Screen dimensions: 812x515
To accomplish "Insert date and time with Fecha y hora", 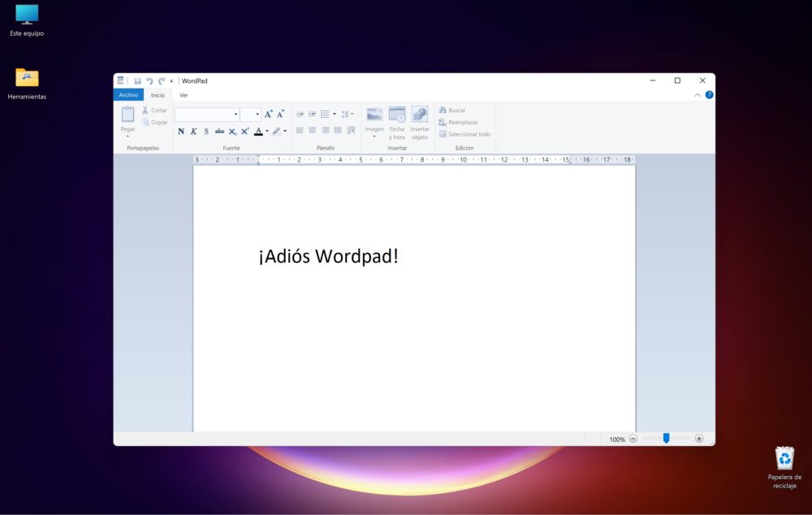I will pyautogui.click(x=397, y=123).
